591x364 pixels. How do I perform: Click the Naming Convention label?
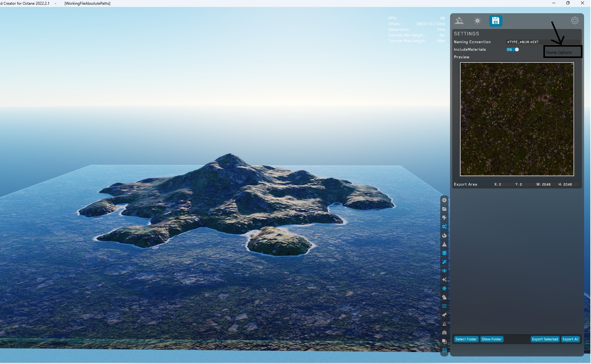(472, 42)
